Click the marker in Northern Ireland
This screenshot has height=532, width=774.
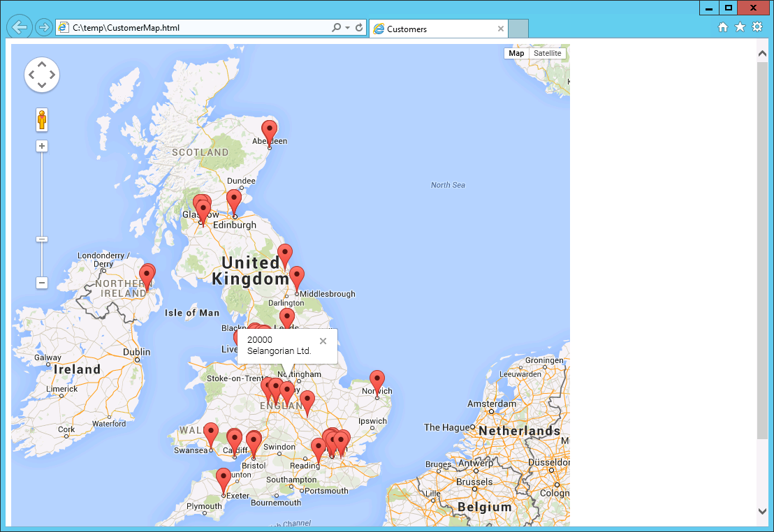[147, 275]
